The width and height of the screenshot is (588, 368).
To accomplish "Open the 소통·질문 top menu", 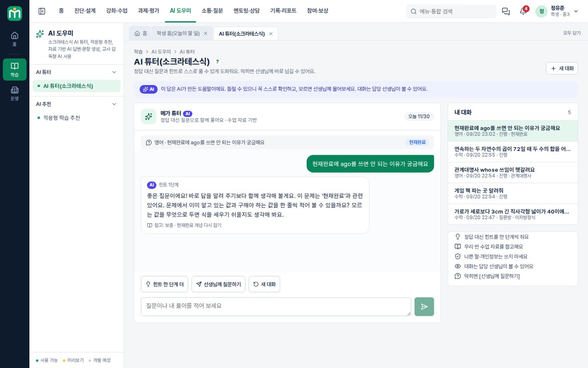I will tap(212, 11).
